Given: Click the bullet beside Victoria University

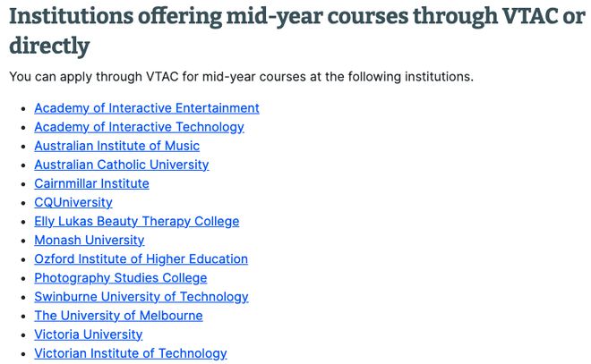Looking at the screenshot, I should tap(24, 335).
